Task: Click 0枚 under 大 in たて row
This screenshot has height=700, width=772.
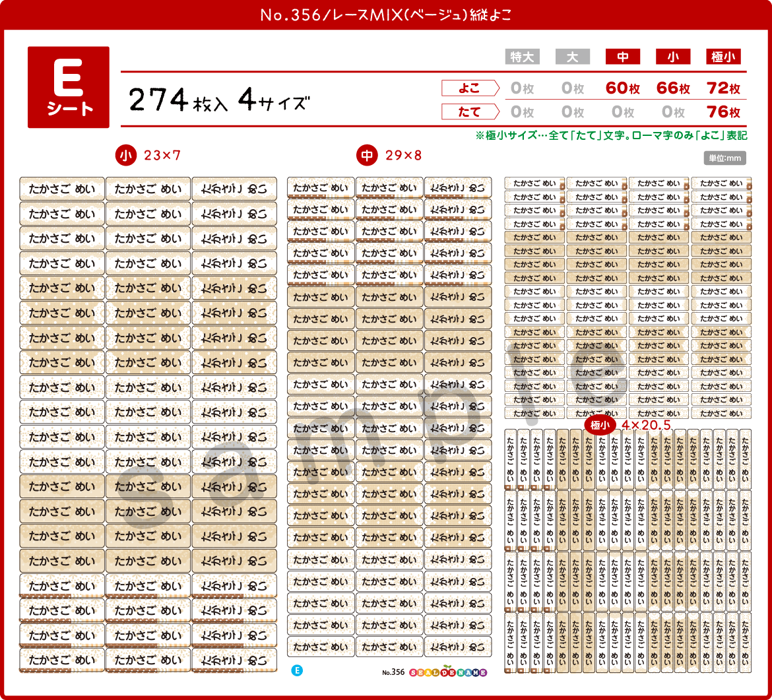Action: [x=573, y=111]
